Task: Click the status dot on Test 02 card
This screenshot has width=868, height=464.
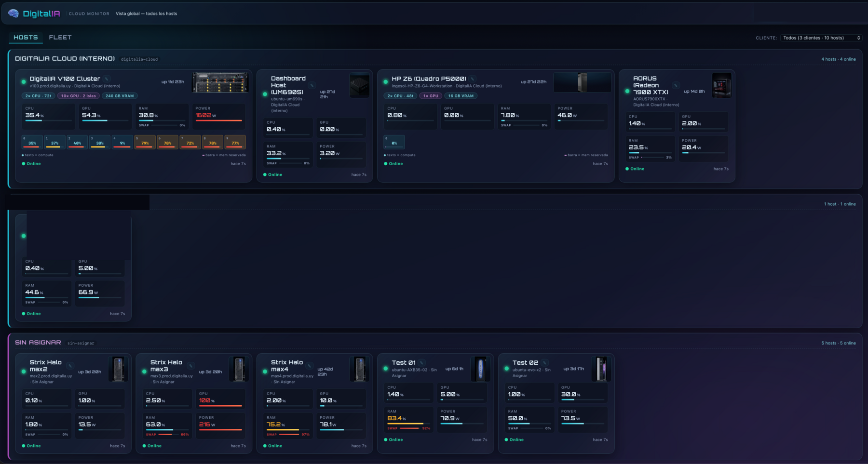Action: click(x=506, y=369)
